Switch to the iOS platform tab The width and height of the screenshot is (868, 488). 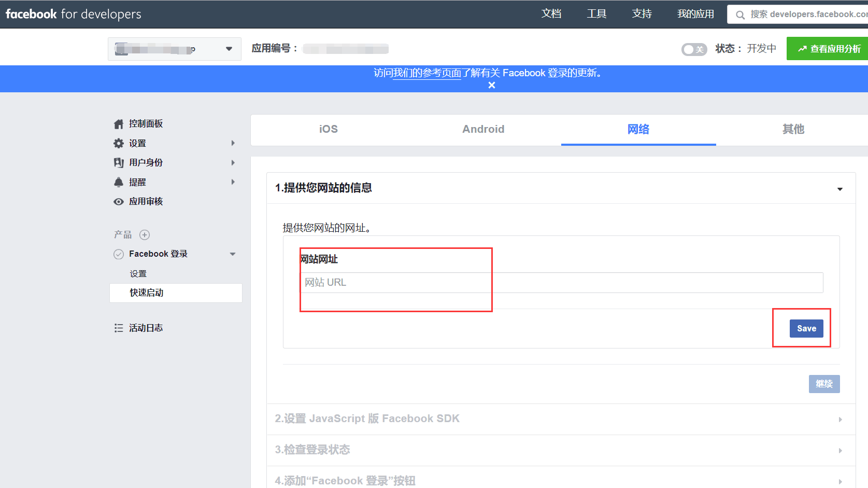pyautogui.click(x=328, y=129)
